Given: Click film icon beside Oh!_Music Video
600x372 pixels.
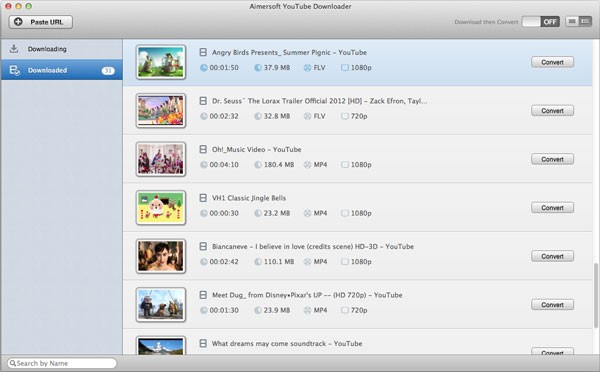Looking at the screenshot, I should 203,149.
